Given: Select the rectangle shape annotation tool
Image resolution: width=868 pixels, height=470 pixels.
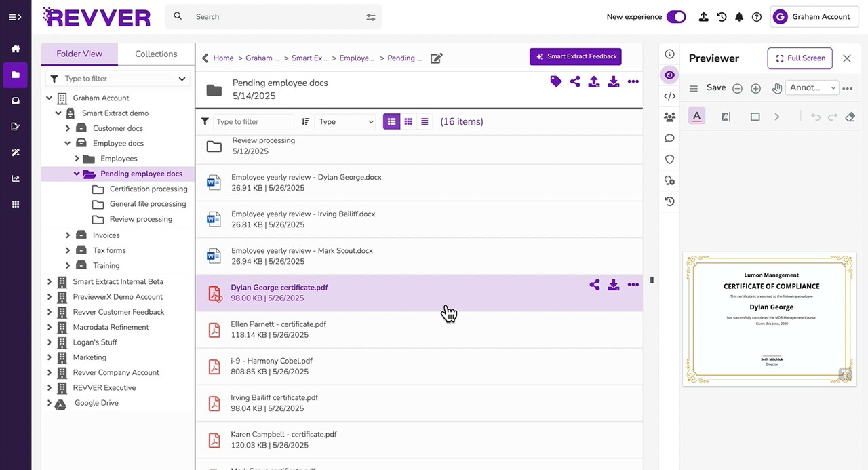Looking at the screenshot, I should [x=755, y=117].
